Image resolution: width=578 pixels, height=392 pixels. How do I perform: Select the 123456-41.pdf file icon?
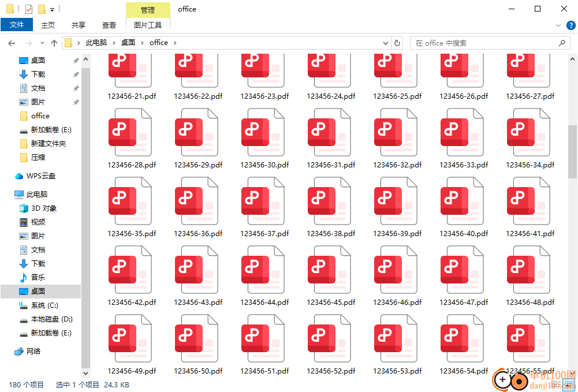[528, 201]
